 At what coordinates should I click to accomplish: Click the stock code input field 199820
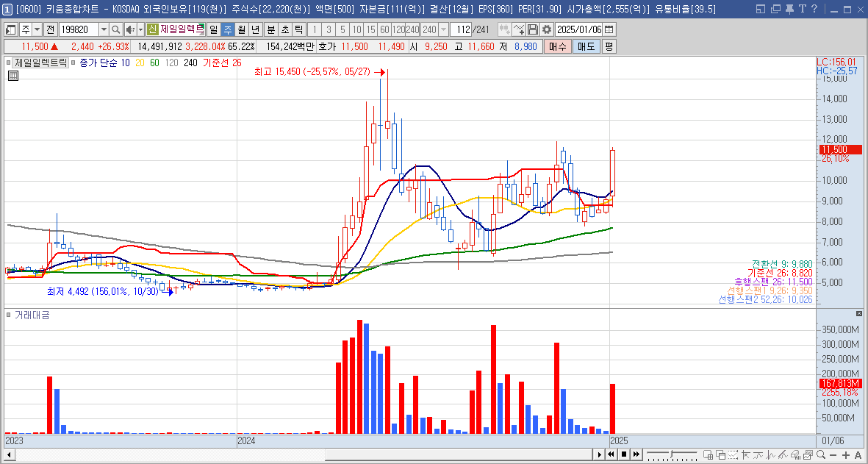click(78, 29)
